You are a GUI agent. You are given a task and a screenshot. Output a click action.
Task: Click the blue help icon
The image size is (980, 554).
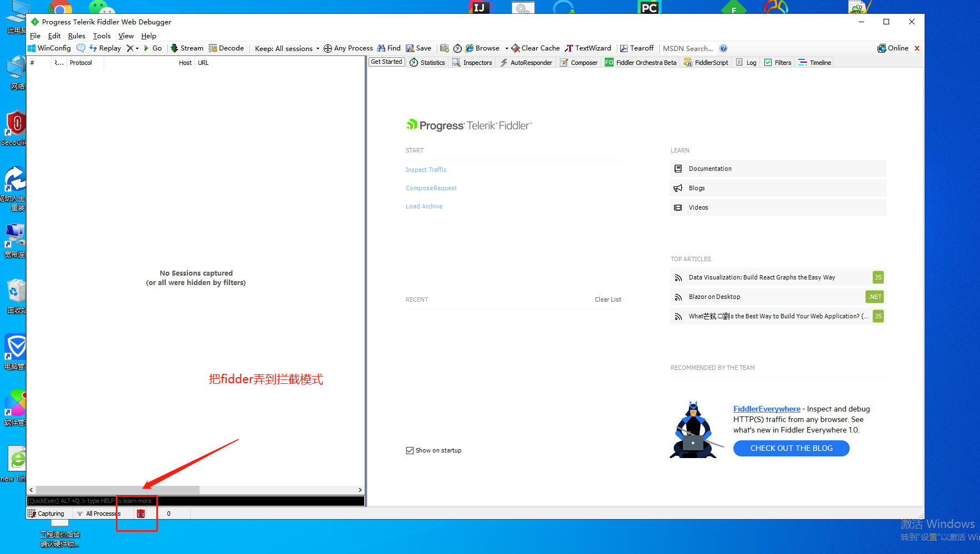point(723,48)
